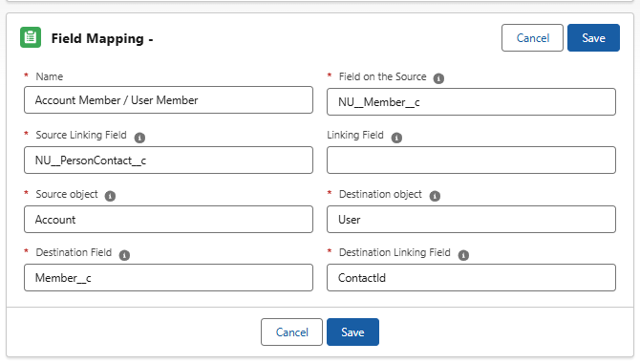This screenshot has height=364, width=640.
Task: Click the green Field Mapping icon
Action: coord(31,37)
